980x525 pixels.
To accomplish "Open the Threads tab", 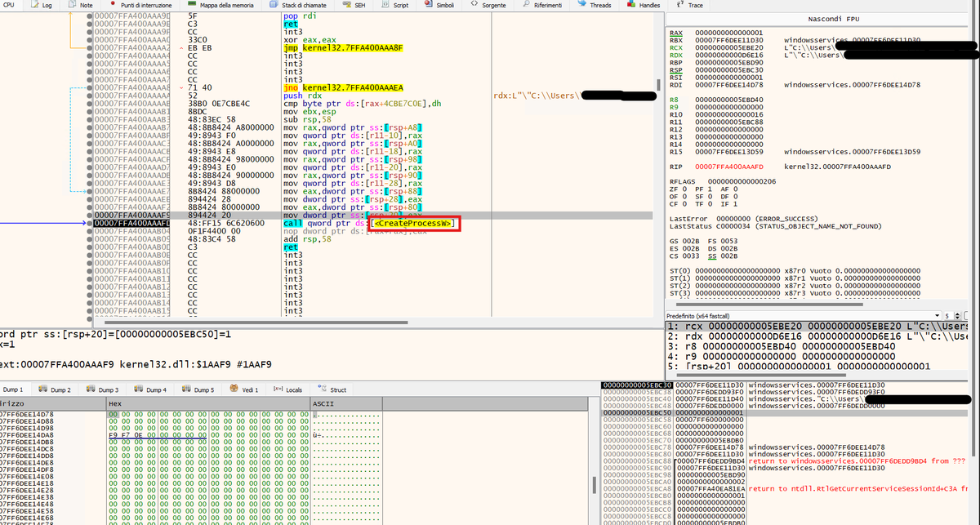I will coord(594,5).
